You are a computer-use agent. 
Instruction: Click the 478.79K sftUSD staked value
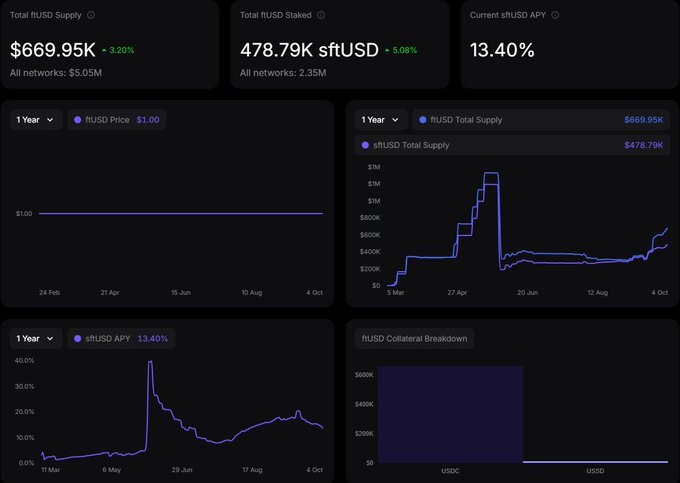[x=309, y=50]
